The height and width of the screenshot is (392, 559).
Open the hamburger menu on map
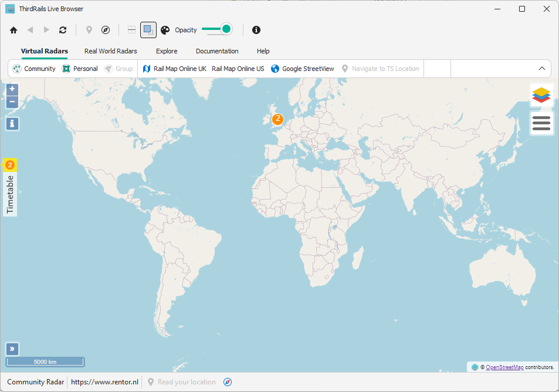click(541, 123)
